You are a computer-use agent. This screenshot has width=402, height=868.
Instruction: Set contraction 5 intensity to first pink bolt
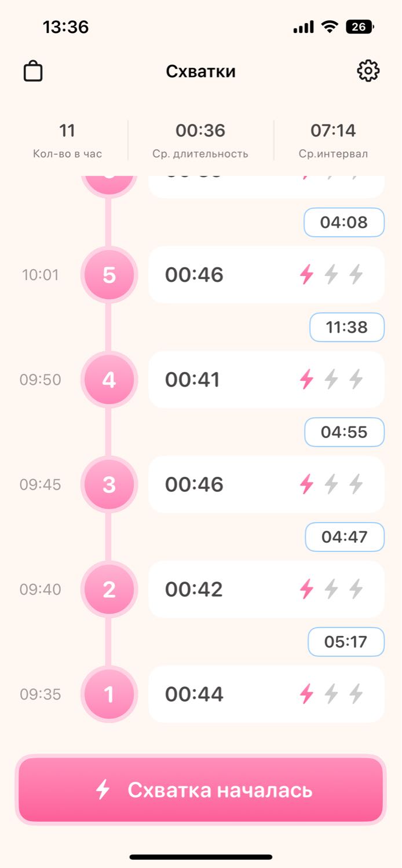(306, 274)
